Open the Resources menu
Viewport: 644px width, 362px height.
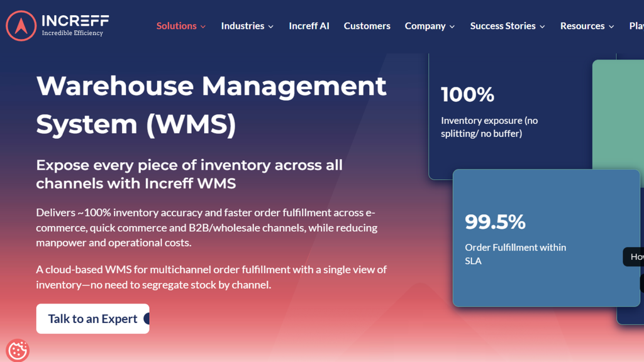point(582,26)
